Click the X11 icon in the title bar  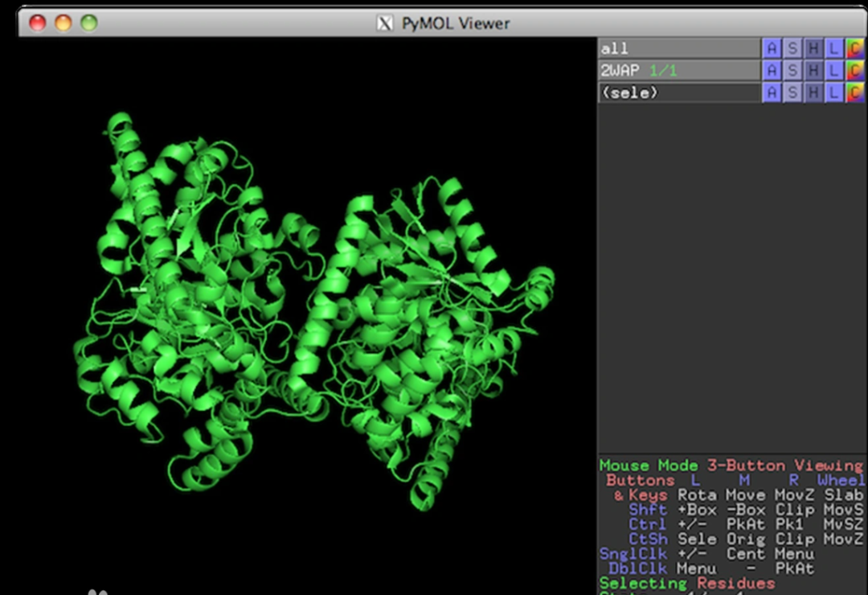pyautogui.click(x=385, y=23)
